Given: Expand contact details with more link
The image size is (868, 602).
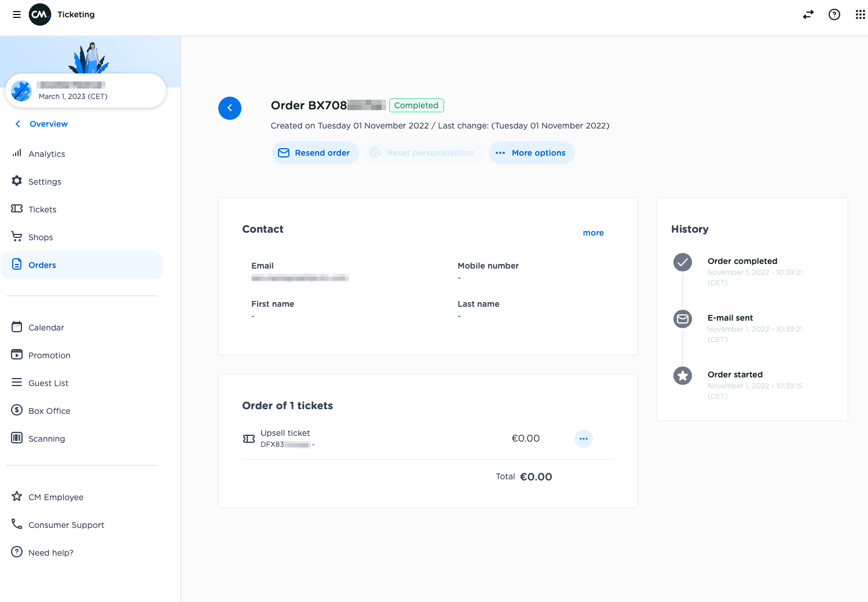Looking at the screenshot, I should click(x=593, y=233).
